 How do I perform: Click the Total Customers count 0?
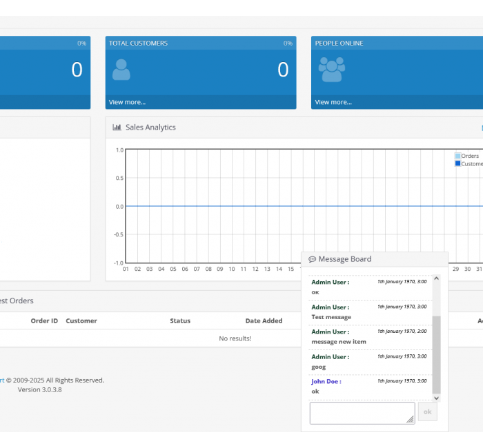[x=283, y=70]
